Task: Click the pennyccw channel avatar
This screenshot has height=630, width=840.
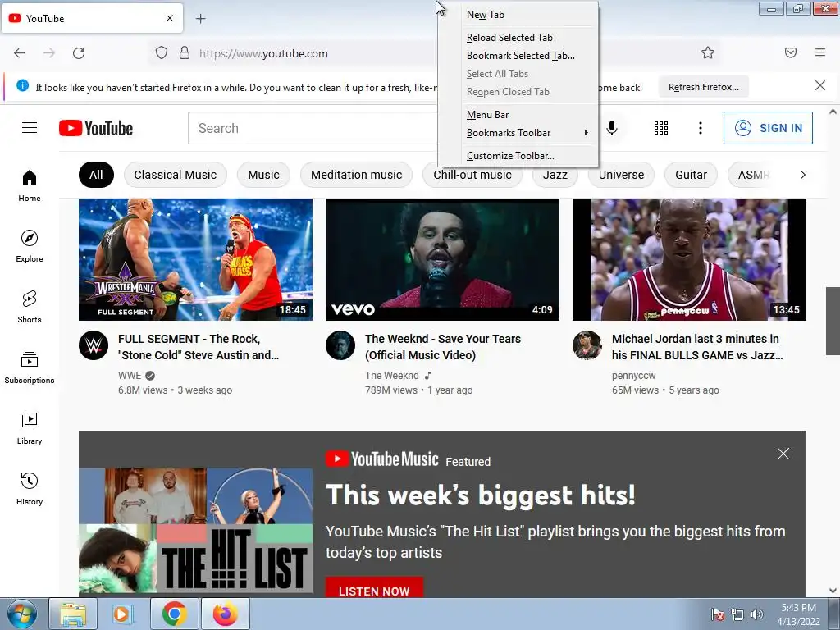Action: click(x=587, y=345)
